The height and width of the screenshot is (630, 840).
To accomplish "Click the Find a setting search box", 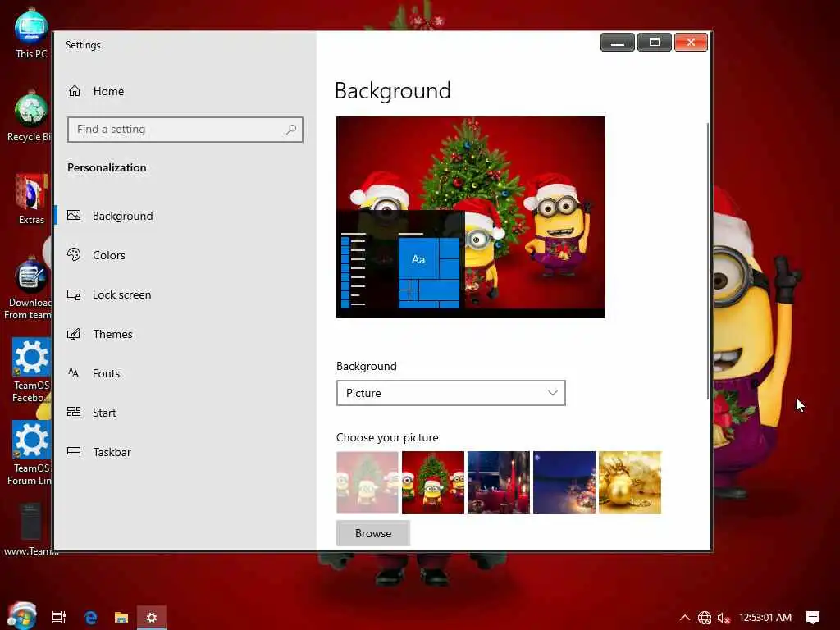I will pyautogui.click(x=185, y=129).
